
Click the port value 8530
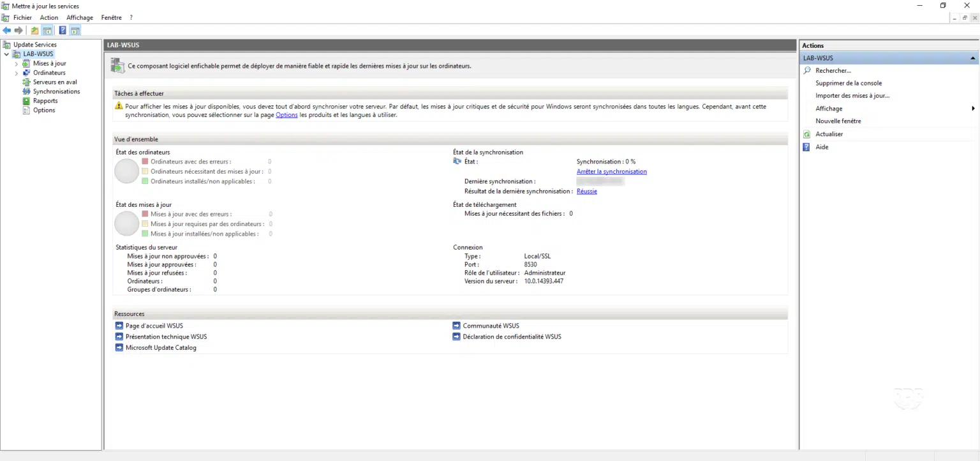(x=531, y=264)
